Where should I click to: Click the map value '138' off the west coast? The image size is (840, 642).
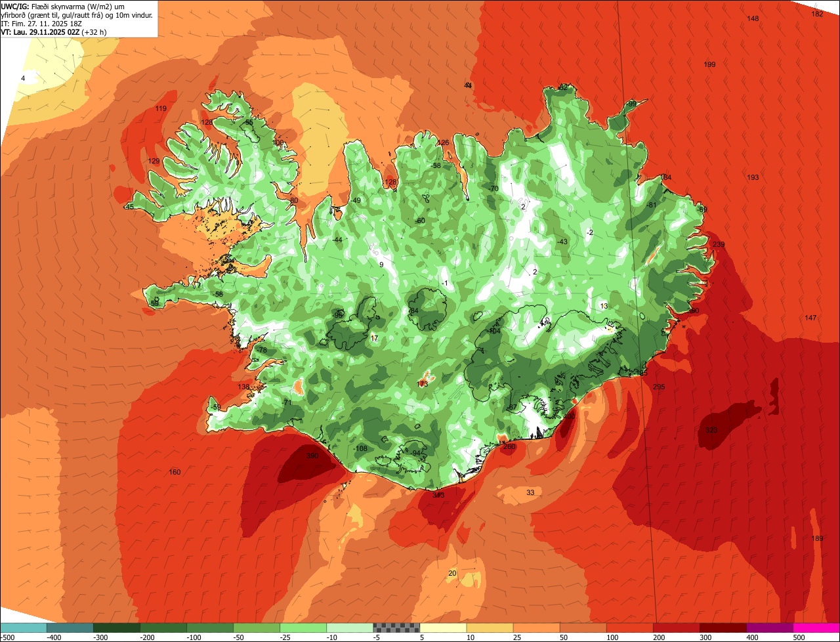coord(243,387)
